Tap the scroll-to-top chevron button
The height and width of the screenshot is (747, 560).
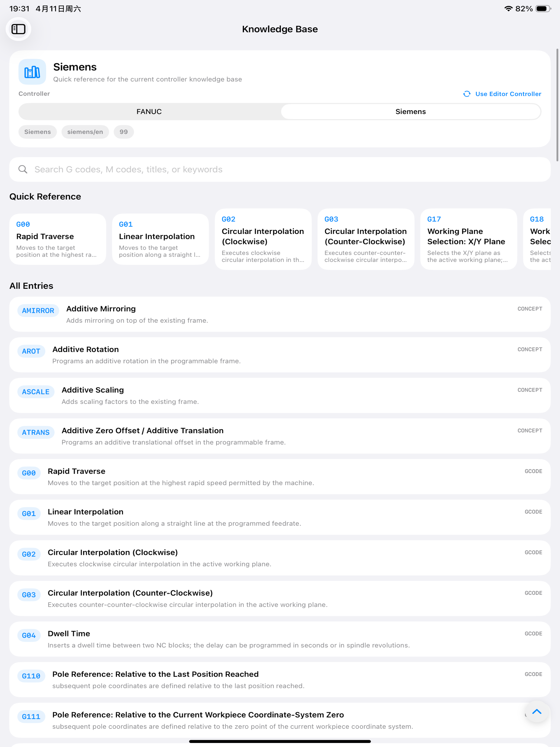tap(537, 711)
